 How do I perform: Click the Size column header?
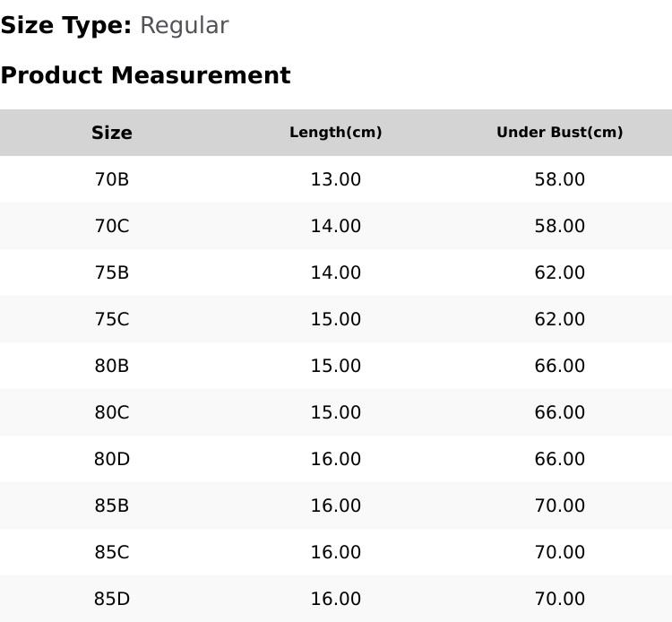pos(112,133)
